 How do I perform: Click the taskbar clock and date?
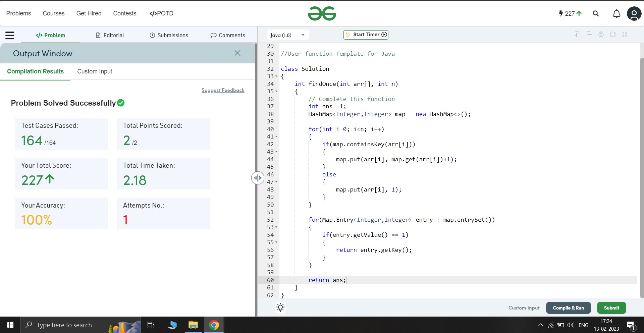coord(606,325)
